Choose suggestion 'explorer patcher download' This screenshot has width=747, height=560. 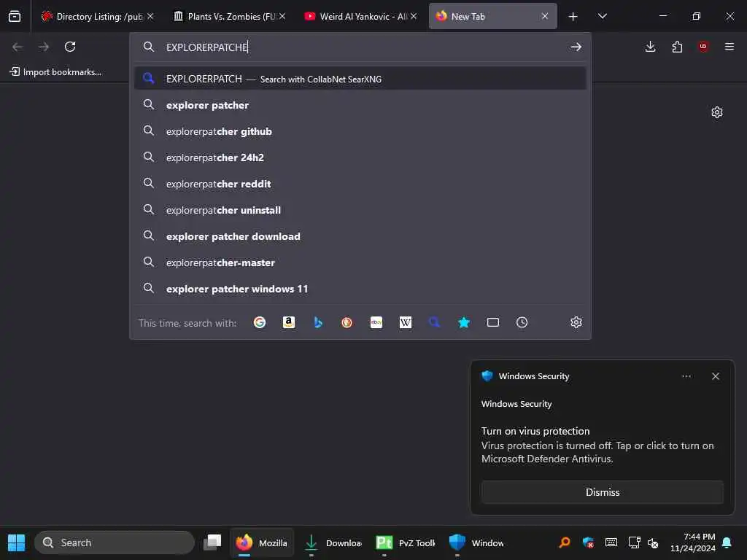(x=360, y=236)
